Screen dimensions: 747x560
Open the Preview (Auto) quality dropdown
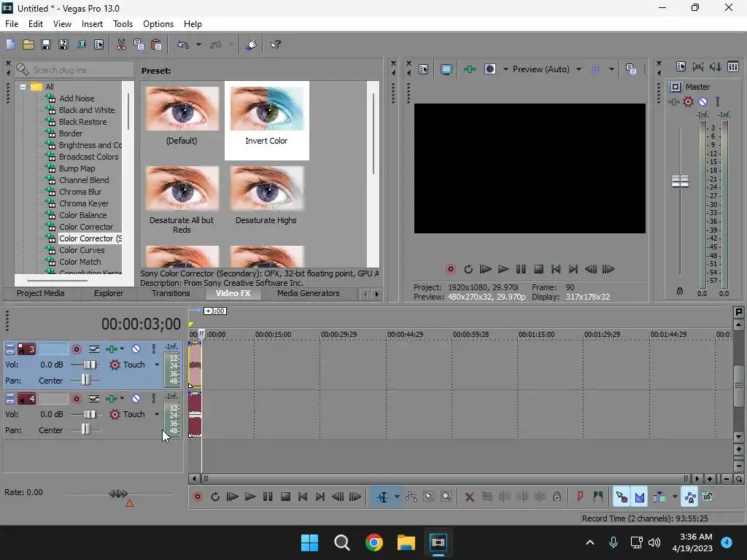[578, 69]
